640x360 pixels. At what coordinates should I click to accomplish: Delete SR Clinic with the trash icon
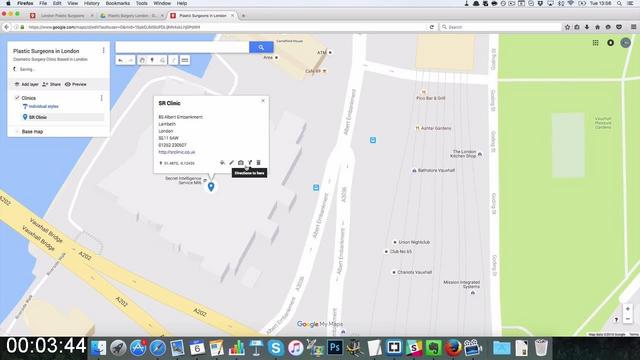pyautogui.click(x=258, y=163)
